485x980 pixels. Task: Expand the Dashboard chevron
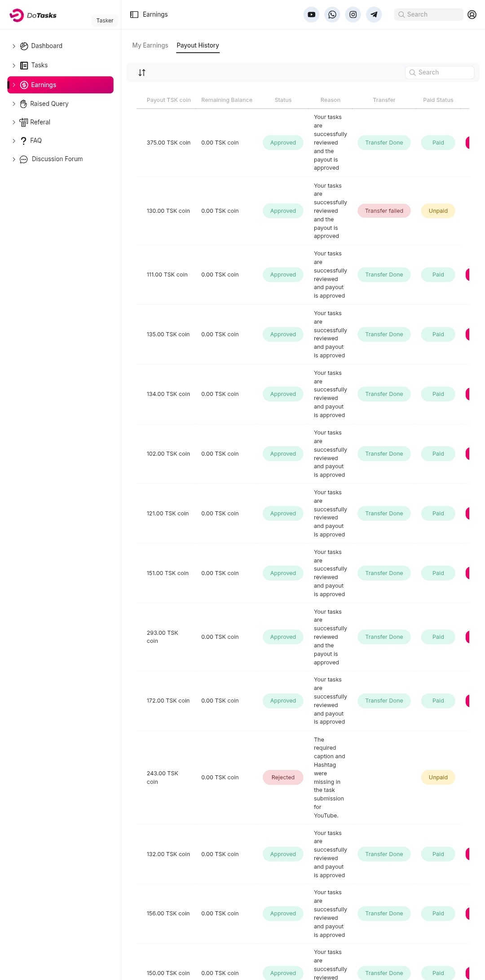tap(14, 46)
